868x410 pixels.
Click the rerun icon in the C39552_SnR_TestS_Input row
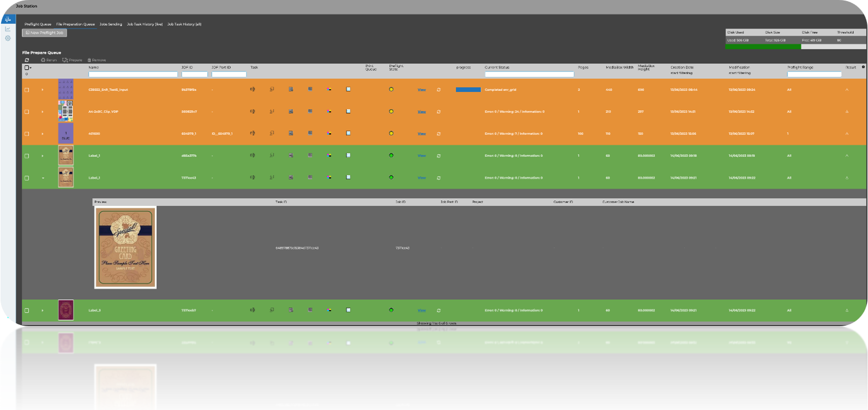[x=439, y=90]
